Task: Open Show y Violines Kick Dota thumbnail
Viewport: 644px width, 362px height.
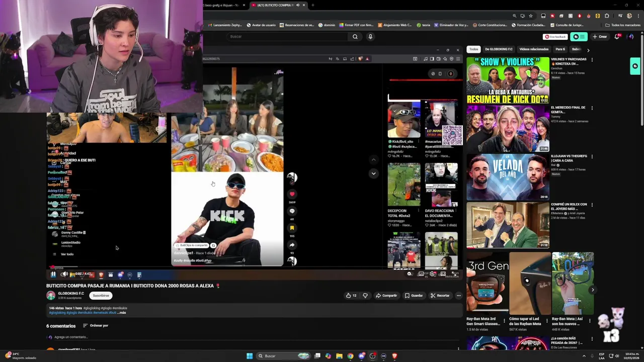Action: tap(508, 80)
